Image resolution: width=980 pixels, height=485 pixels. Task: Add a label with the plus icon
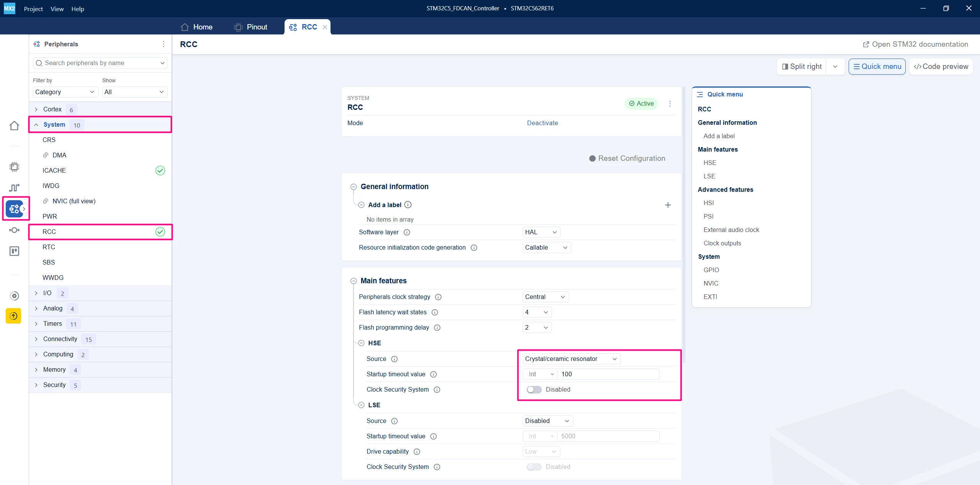668,205
